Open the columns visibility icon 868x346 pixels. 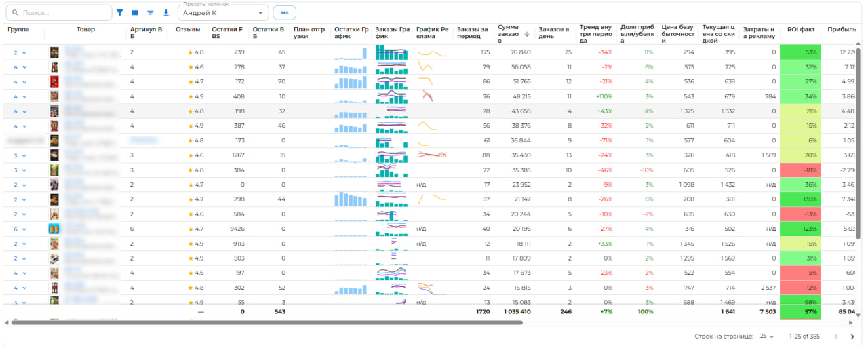pyautogui.click(x=135, y=13)
